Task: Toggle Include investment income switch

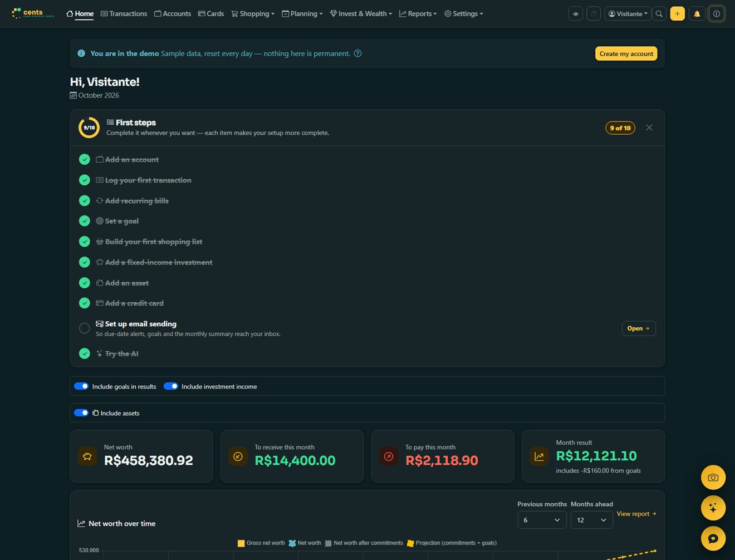Action: point(171,386)
